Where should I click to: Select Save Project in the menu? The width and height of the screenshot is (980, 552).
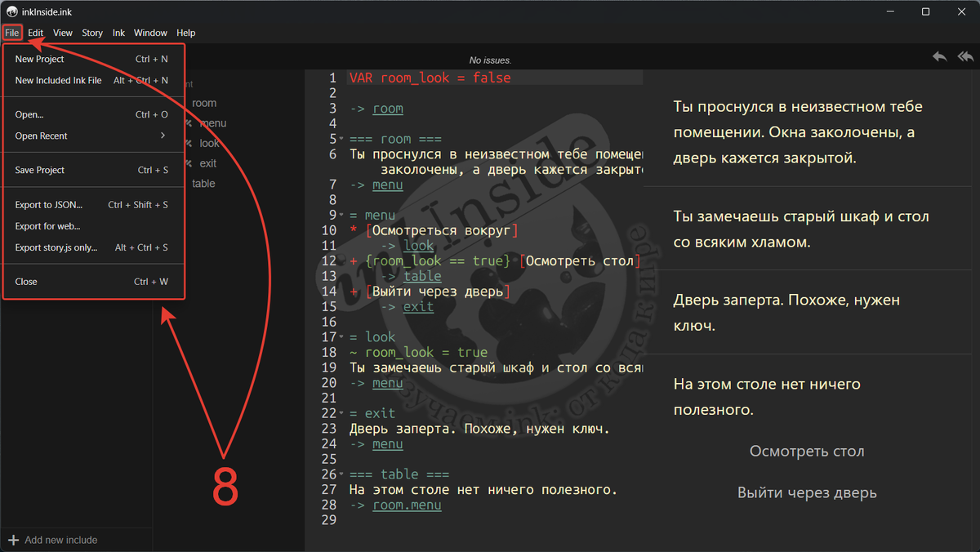coord(94,170)
